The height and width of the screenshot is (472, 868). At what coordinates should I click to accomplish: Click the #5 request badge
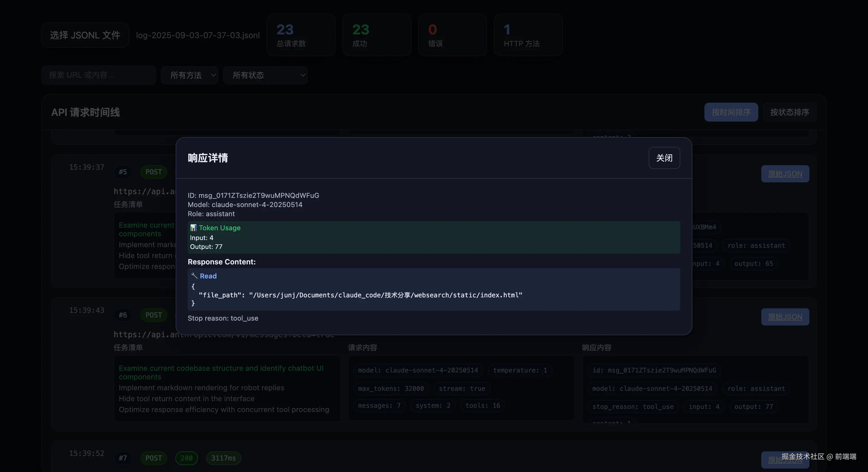point(123,172)
